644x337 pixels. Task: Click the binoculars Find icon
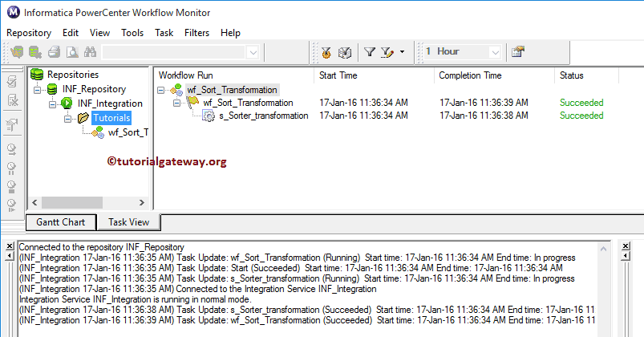(x=90, y=52)
